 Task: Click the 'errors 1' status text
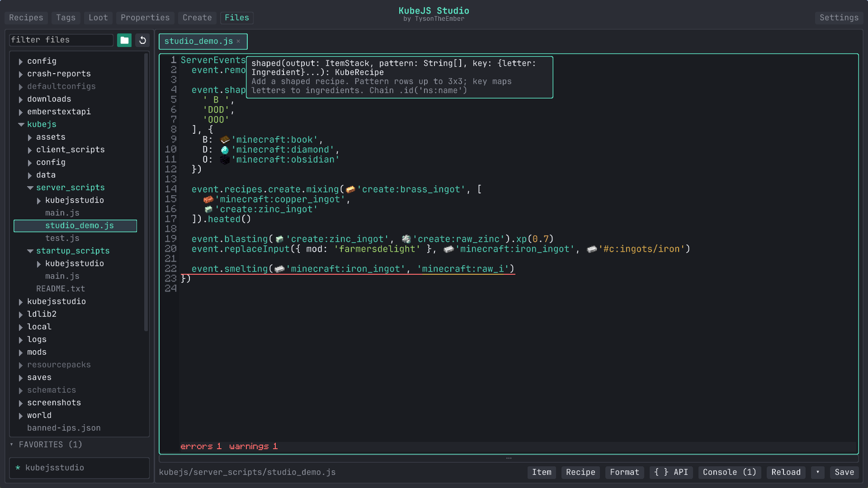(x=201, y=446)
